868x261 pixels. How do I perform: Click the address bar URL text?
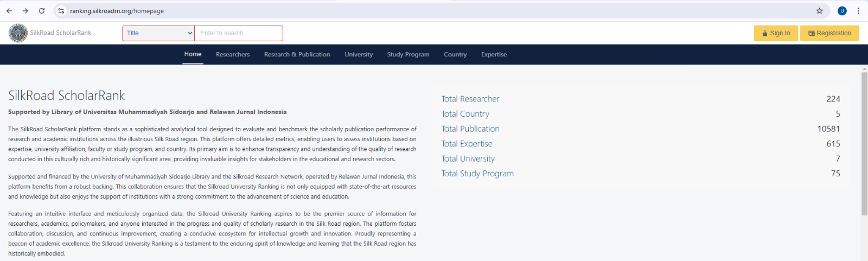tap(117, 11)
